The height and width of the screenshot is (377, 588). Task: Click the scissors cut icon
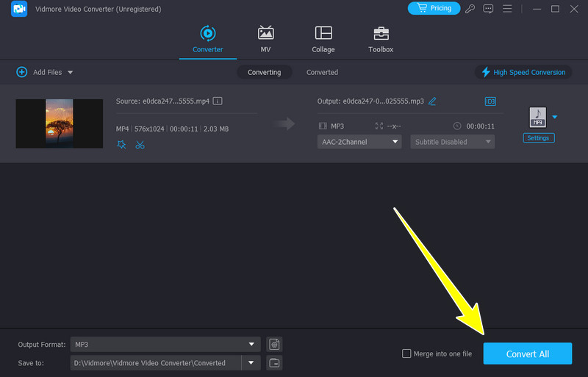point(140,145)
